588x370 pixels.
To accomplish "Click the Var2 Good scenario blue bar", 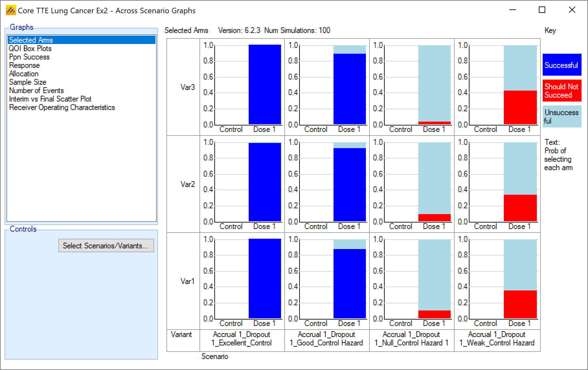I will pyautogui.click(x=349, y=184).
